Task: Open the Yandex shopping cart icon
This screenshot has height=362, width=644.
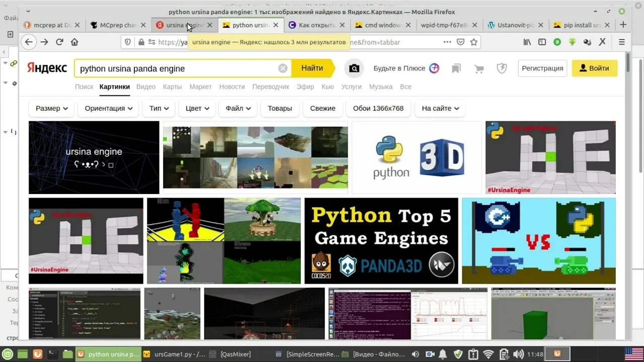Action: pos(479,68)
